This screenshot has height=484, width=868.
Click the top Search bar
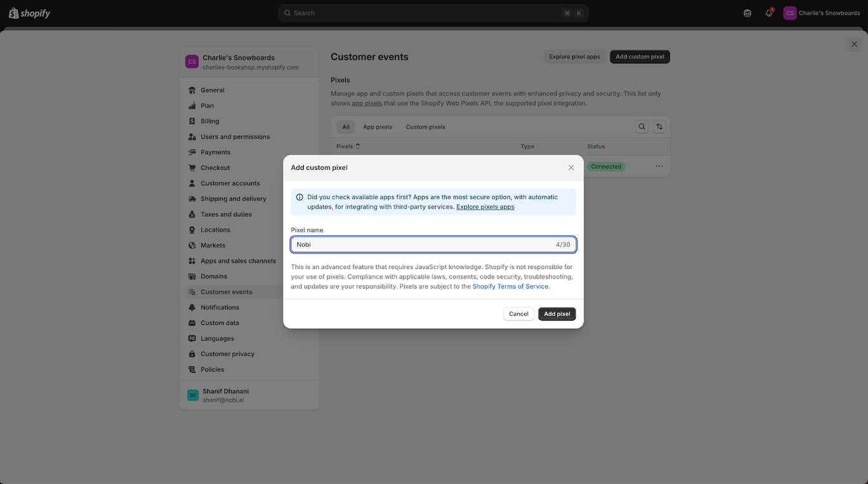(x=433, y=13)
